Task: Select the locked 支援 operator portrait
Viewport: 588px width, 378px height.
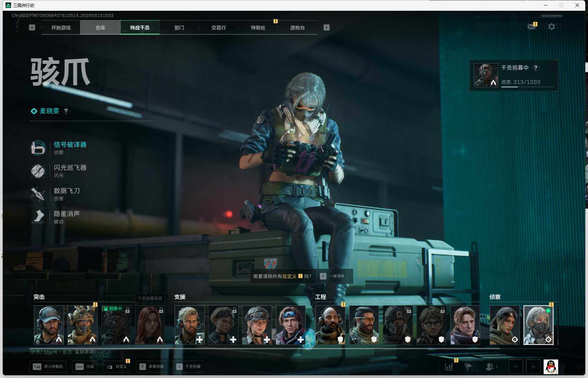Action: click(x=223, y=325)
